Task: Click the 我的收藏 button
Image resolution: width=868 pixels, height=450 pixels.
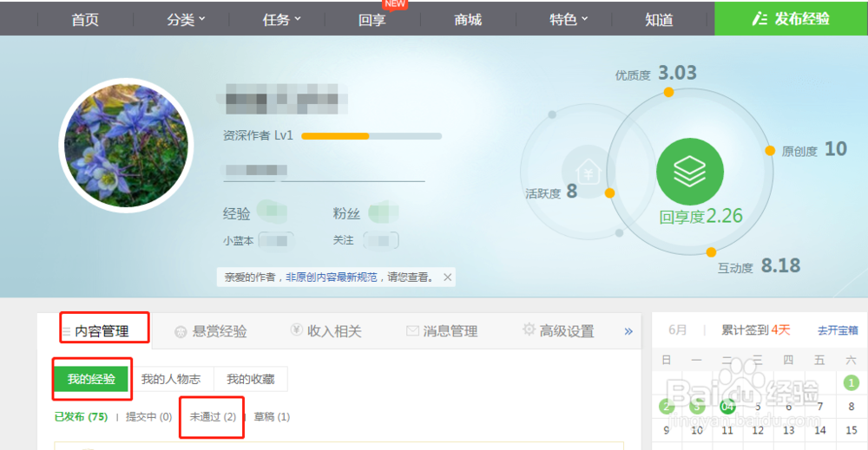Action: tap(251, 379)
